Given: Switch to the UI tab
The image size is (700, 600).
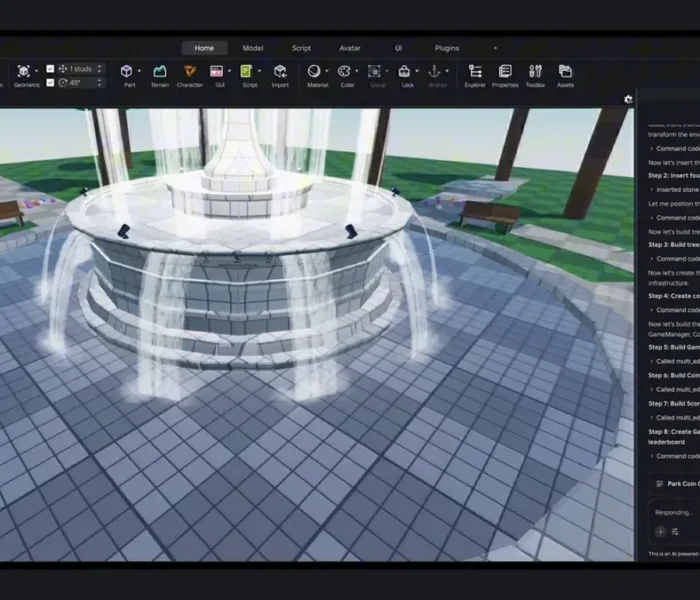Looking at the screenshot, I should [x=398, y=48].
